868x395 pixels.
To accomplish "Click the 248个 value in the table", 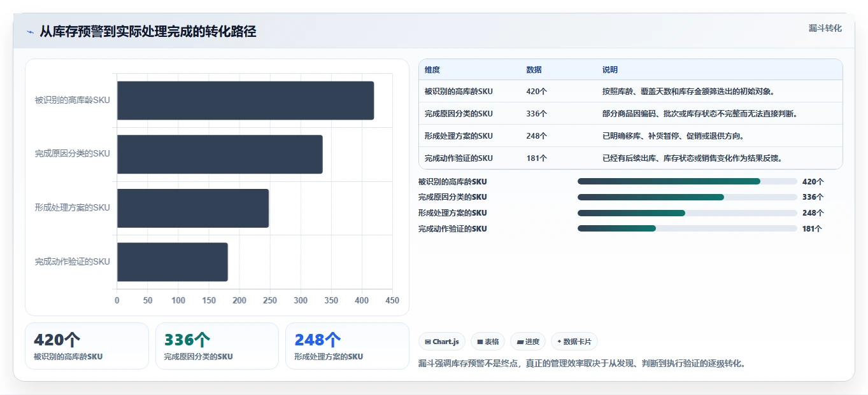I will tap(537, 136).
